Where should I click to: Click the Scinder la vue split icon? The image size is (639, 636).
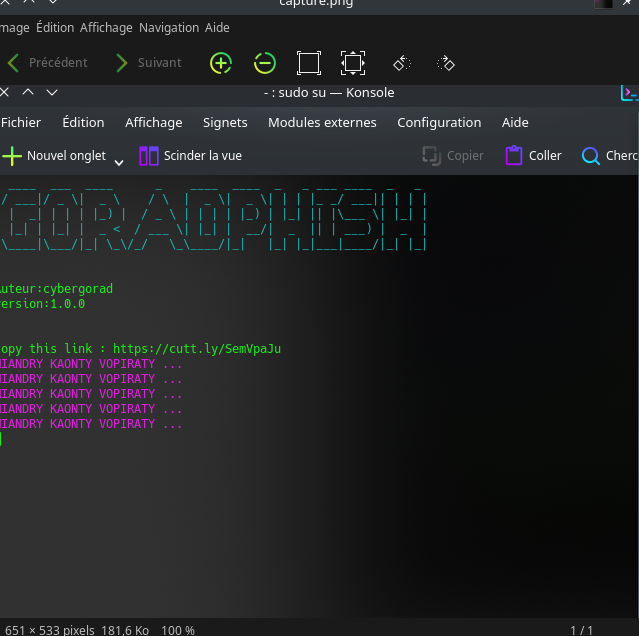click(x=149, y=156)
